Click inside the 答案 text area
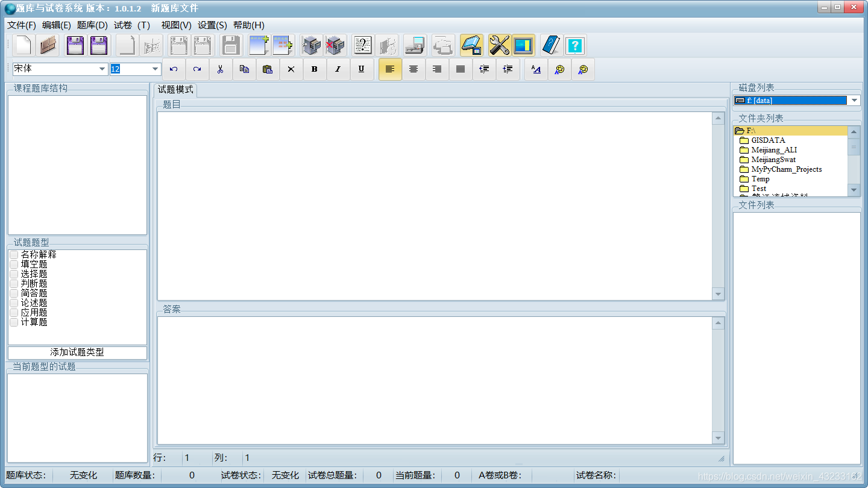The width and height of the screenshot is (868, 488). pos(435,381)
